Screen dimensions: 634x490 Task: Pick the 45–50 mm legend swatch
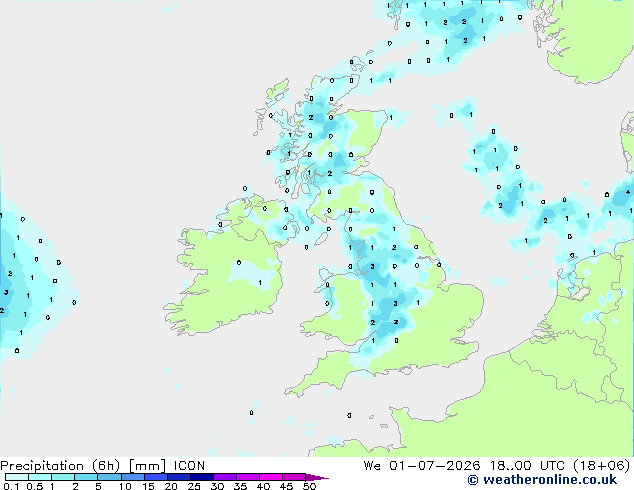click(294, 477)
